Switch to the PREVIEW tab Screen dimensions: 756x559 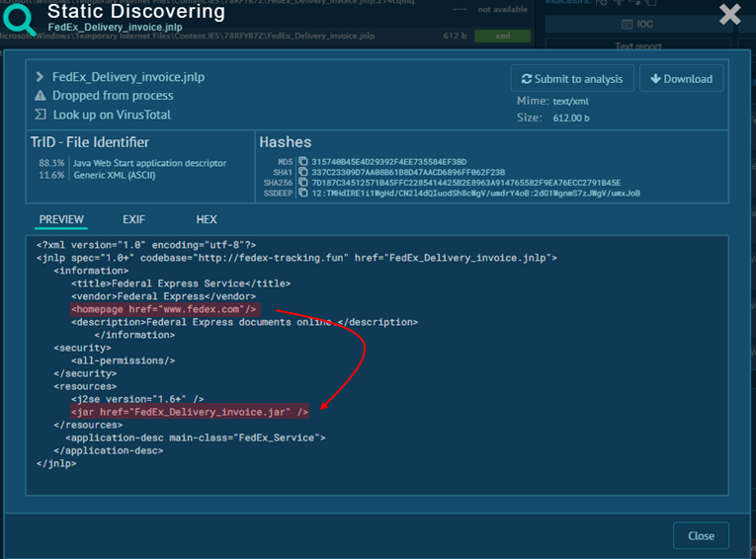click(x=61, y=219)
